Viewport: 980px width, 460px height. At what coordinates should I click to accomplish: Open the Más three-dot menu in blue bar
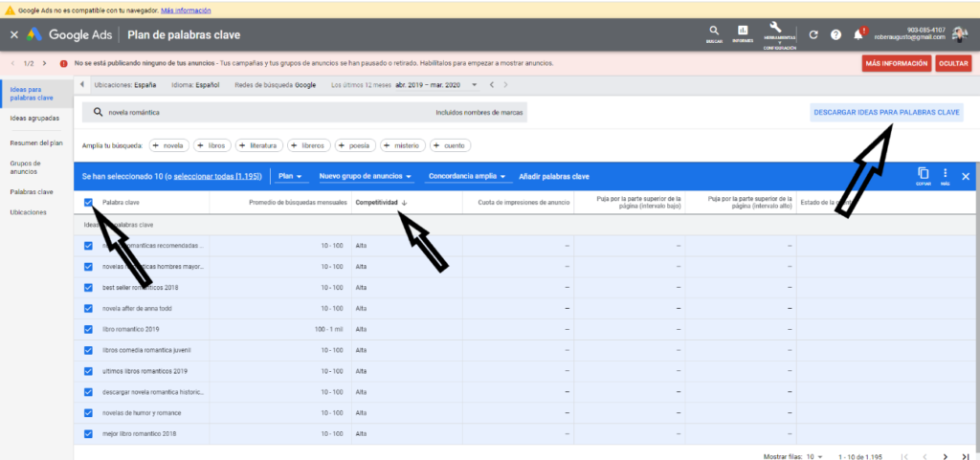[x=945, y=176]
